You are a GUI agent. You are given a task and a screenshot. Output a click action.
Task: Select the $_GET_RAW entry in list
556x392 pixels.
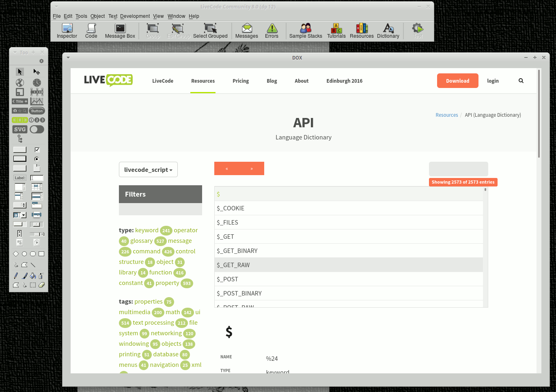pos(349,265)
